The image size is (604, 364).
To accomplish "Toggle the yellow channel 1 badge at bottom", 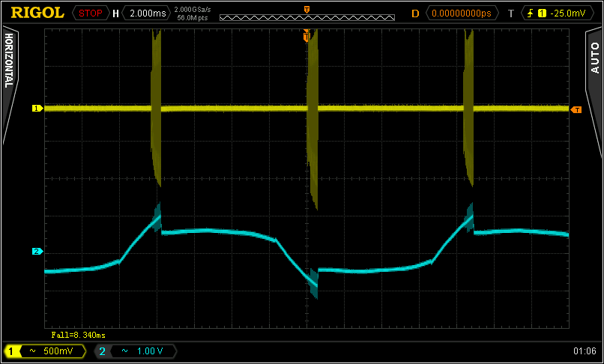I will point(12,351).
